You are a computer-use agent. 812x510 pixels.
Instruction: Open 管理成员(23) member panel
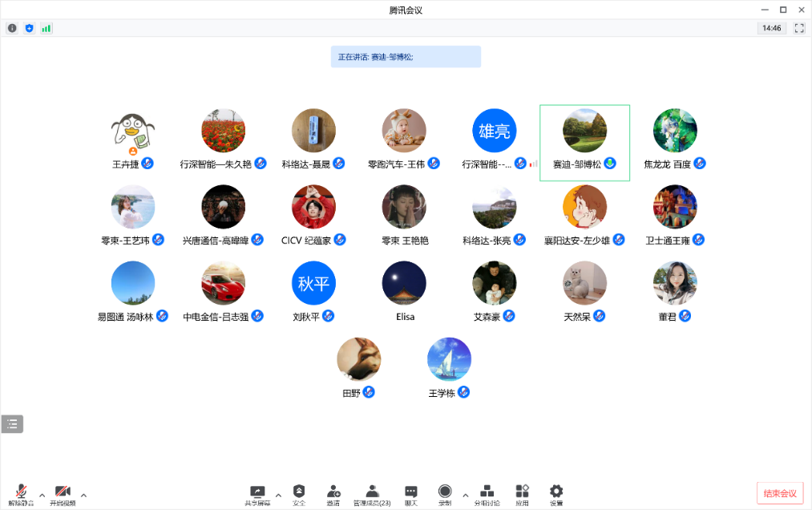[x=372, y=495]
